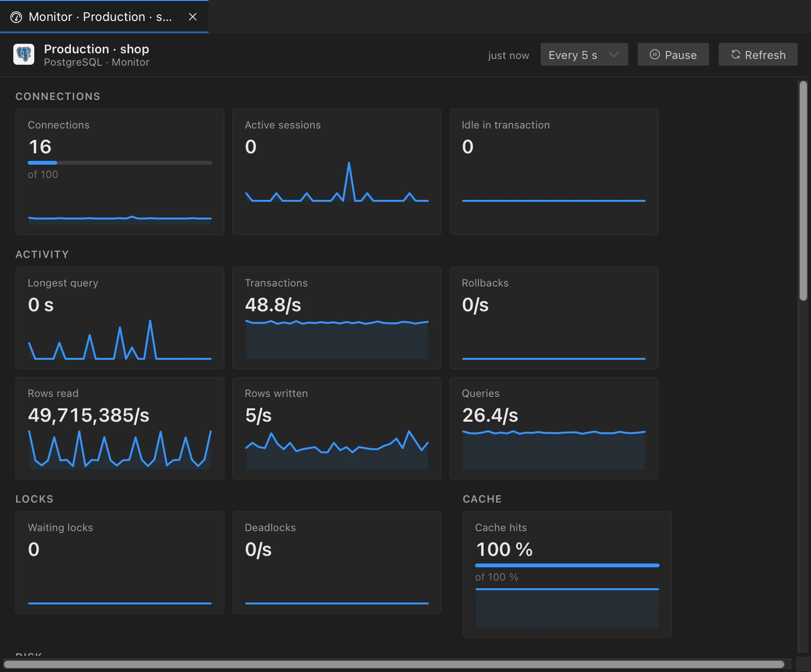
Task: Click the vertical scrollbar thumb
Action: click(x=803, y=190)
